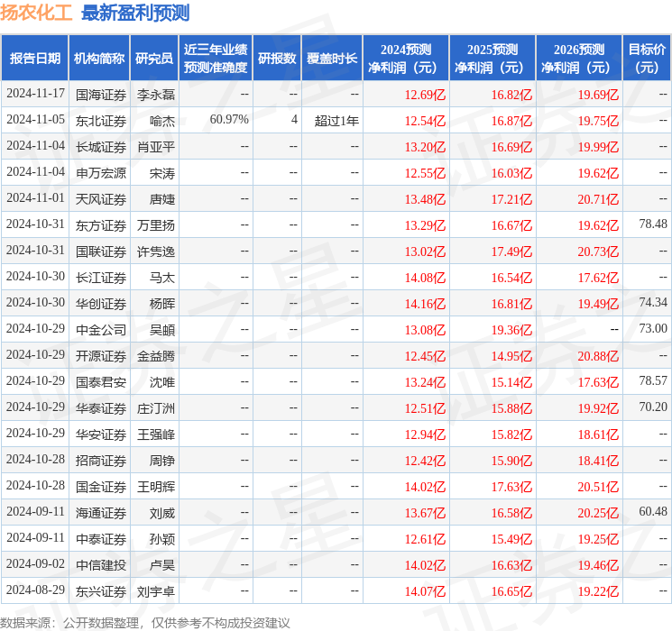Select the 华安证券 institution cell

pyautogui.click(x=101, y=434)
